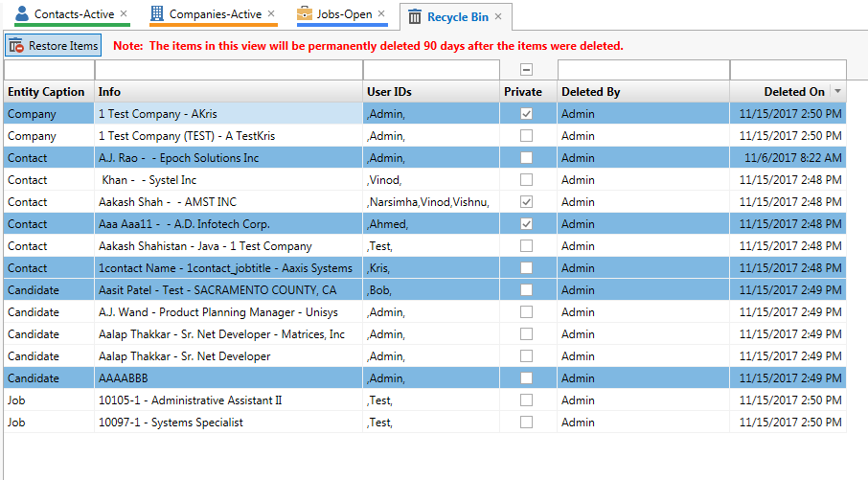Uncheck Private for 1 Test Company - AKris

tap(526, 113)
